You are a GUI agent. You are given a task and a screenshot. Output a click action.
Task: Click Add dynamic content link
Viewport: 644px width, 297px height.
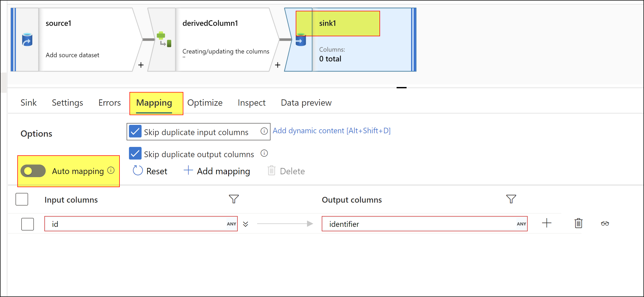(x=331, y=131)
